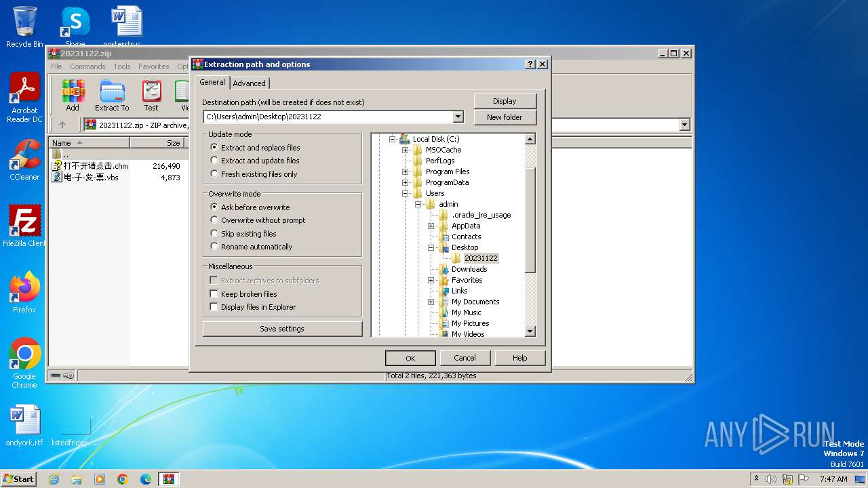Click the Add toolbar icon in WinRAR
This screenshot has height=488, width=868.
[x=73, y=96]
